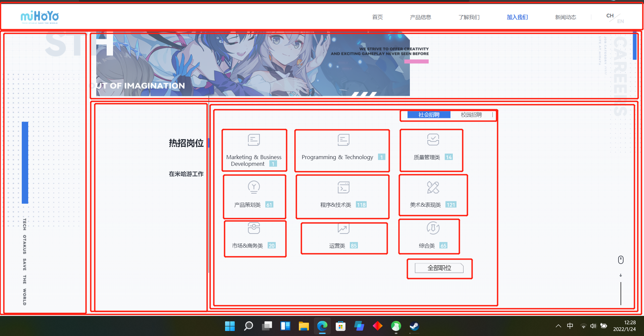Select the 热招岗位 section
Screen dimensions: 644x336
point(186,143)
